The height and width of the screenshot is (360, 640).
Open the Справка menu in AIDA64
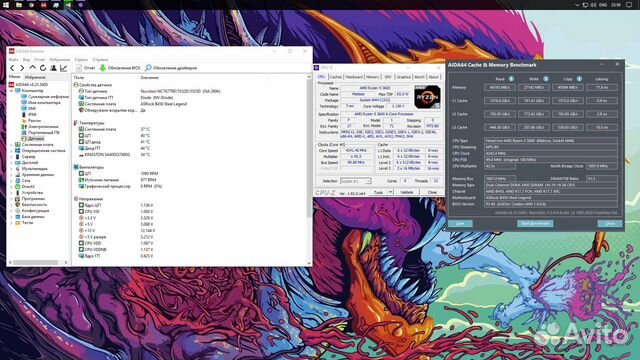100,60
